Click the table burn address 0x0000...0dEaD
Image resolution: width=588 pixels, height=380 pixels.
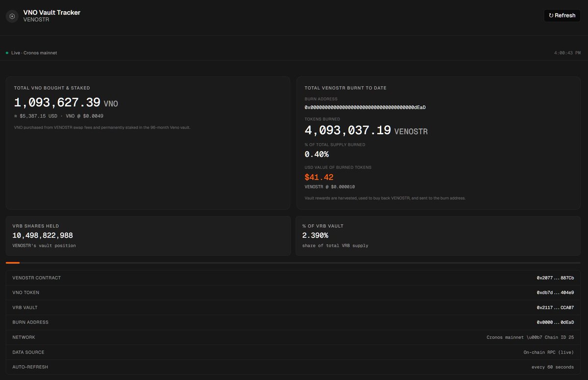coord(555,322)
